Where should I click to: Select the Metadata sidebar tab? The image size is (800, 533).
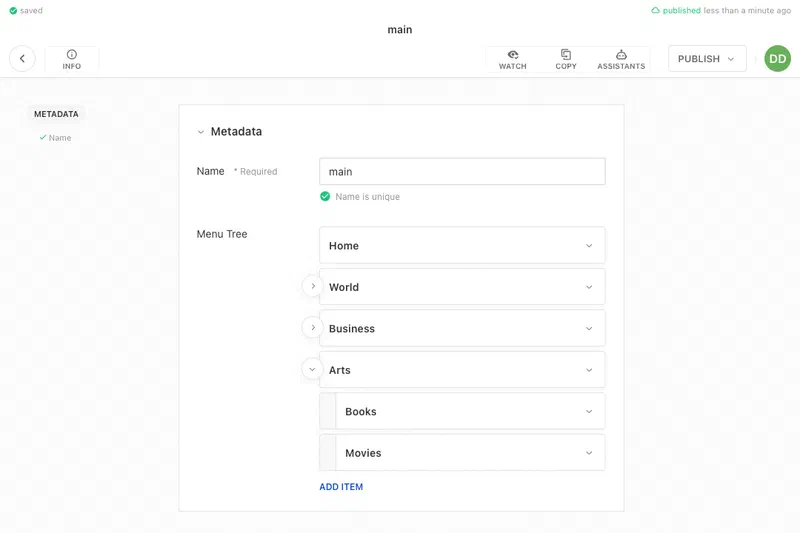[x=56, y=114]
